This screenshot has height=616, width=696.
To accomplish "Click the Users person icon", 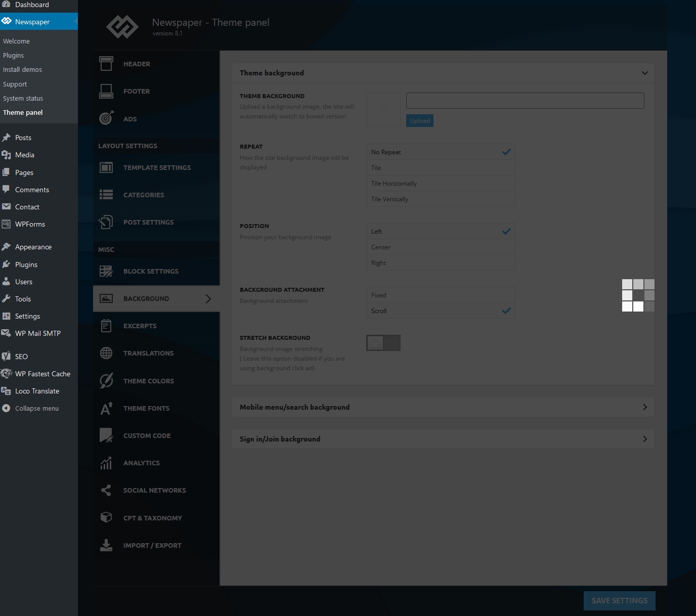I will point(6,282).
